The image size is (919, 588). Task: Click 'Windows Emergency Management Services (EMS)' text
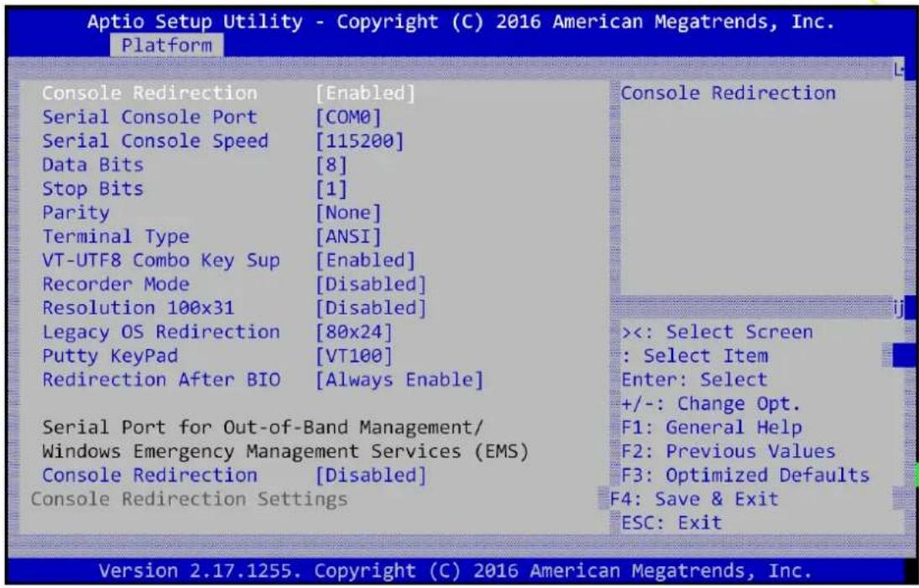(285, 451)
